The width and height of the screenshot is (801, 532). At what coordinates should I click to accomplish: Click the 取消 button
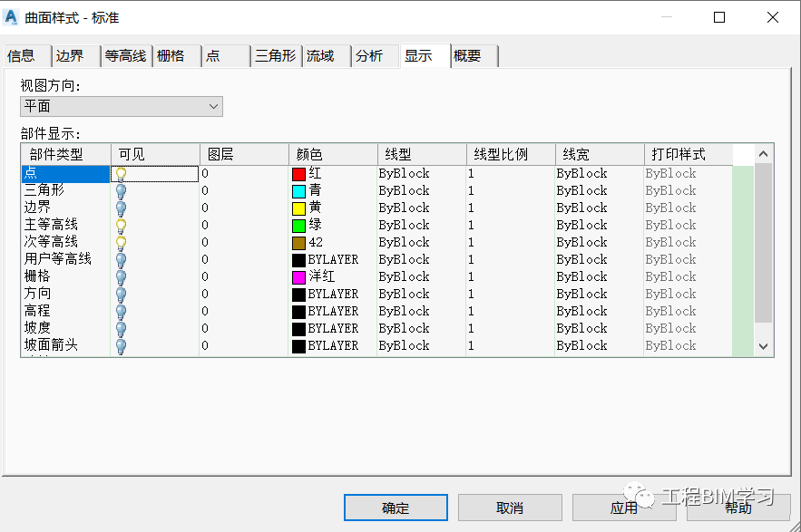510,508
